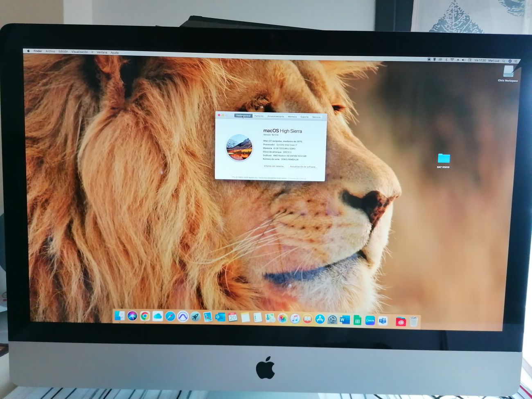Switch to the Soporte tab
The image size is (532, 399).
click(304, 117)
